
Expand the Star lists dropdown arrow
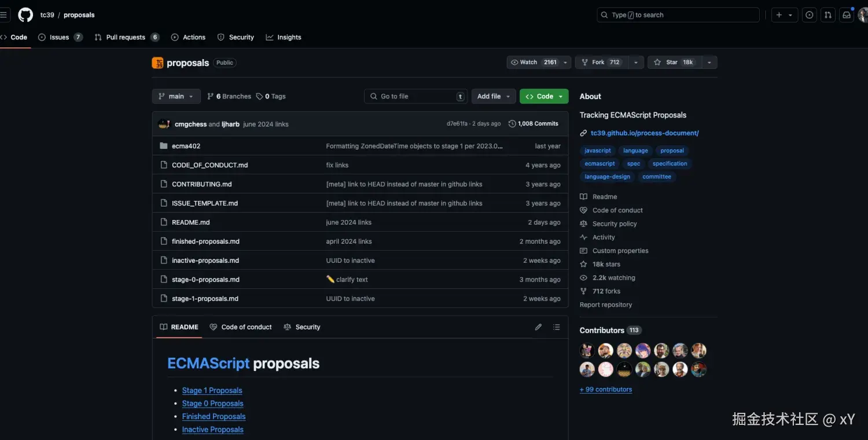(710, 63)
